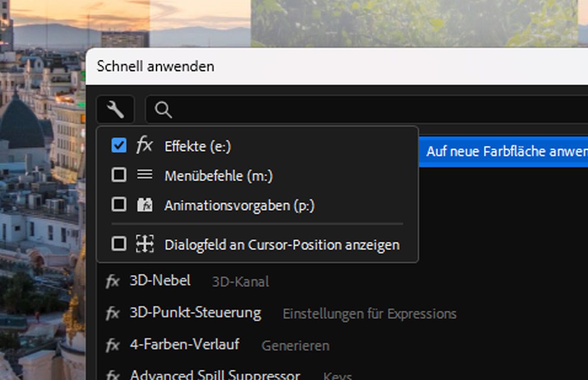Choose Dialogfeld an Cursor-Position anzeigen
The width and height of the screenshot is (588, 380).
[282, 245]
